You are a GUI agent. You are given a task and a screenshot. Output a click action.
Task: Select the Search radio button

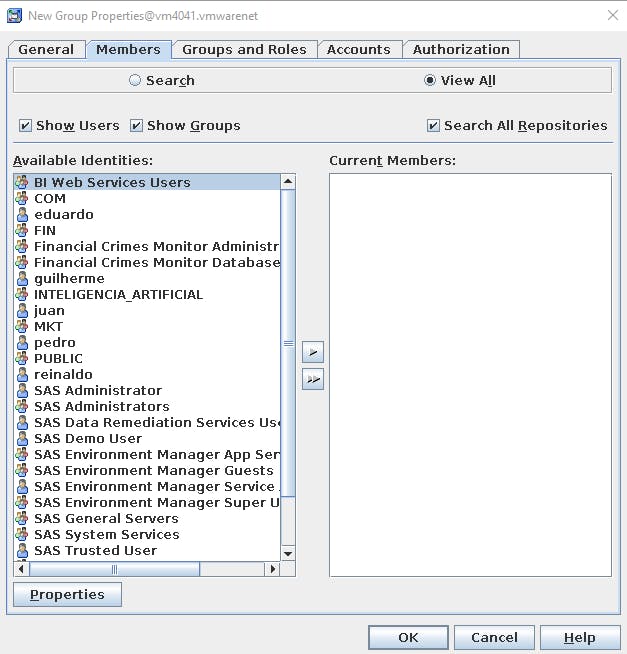(x=135, y=80)
